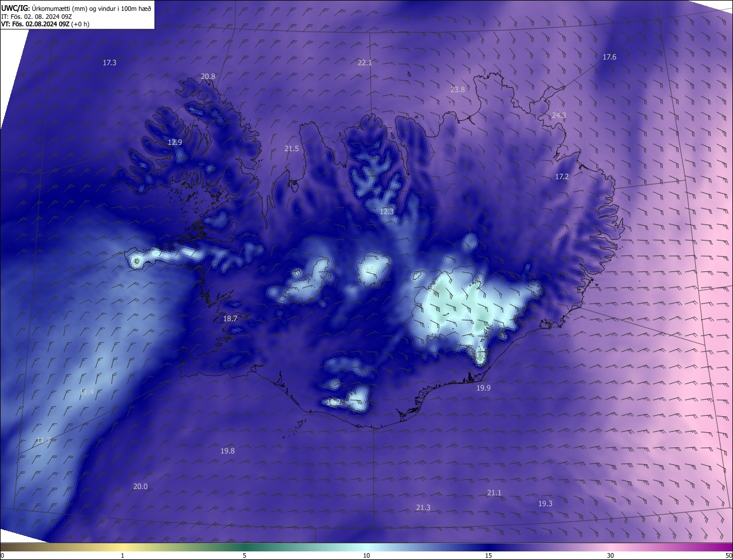Click the 12.9 value label

click(175, 142)
